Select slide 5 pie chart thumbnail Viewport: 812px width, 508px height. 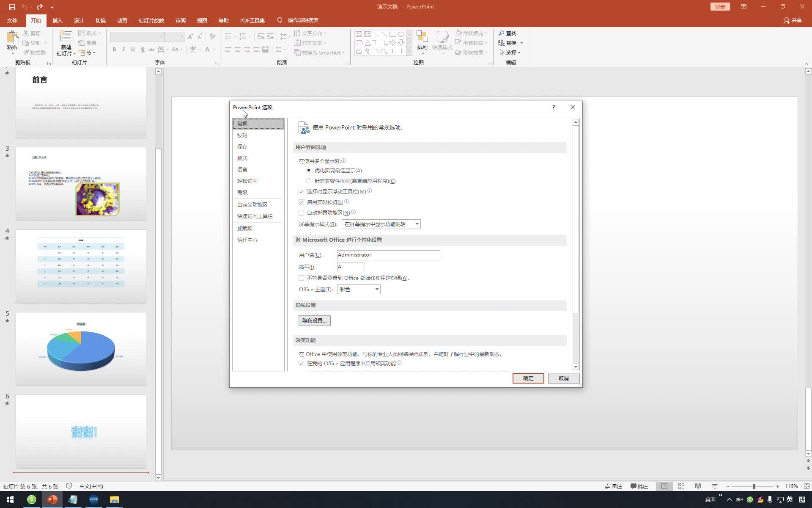click(x=81, y=349)
